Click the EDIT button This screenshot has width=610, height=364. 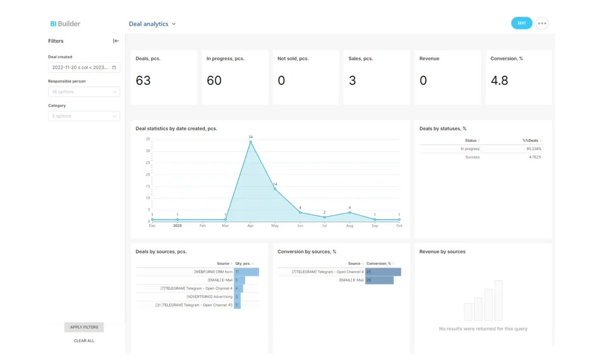point(522,23)
